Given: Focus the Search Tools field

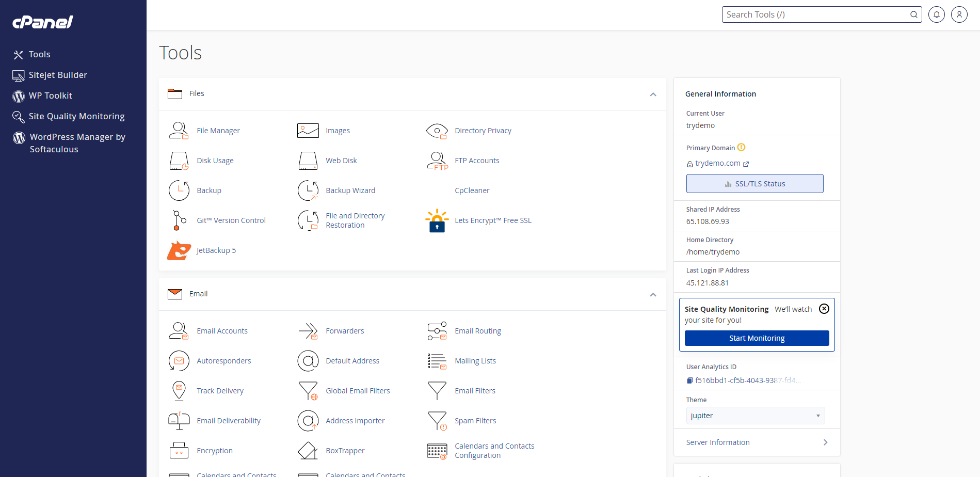Looking at the screenshot, I should tap(822, 14).
